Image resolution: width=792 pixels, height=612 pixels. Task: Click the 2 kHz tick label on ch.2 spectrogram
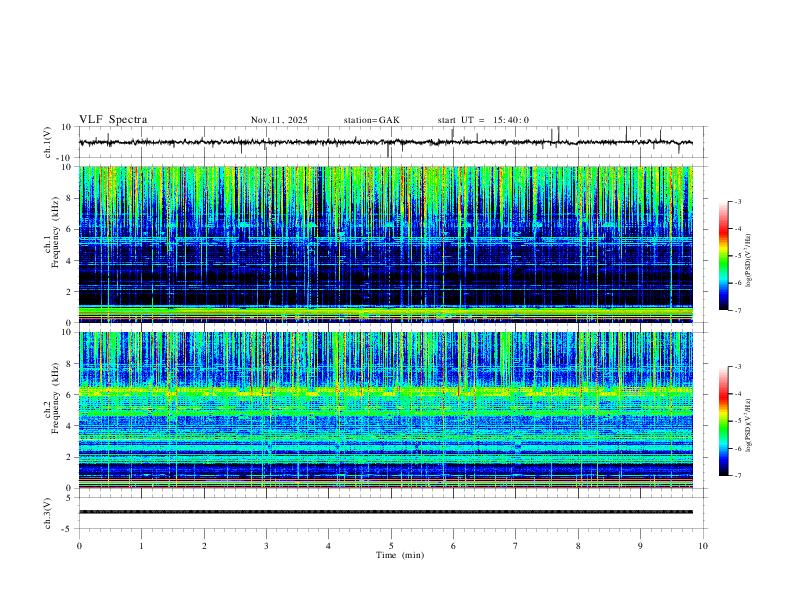[69, 457]
